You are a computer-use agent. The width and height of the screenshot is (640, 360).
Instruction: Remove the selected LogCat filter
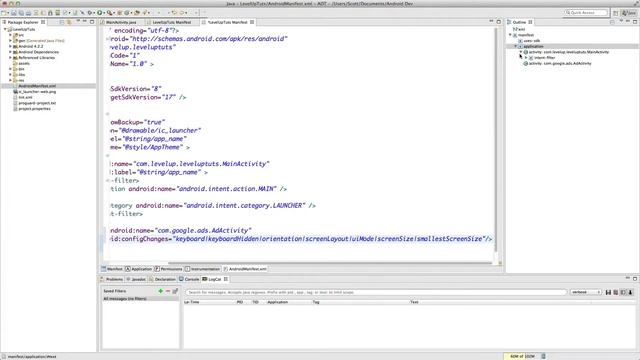pos(168,291)
